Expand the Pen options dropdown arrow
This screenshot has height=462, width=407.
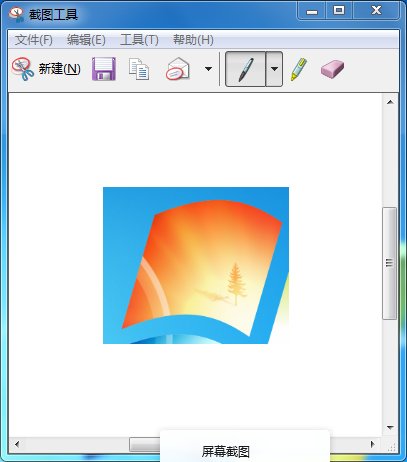coord(274,69)
